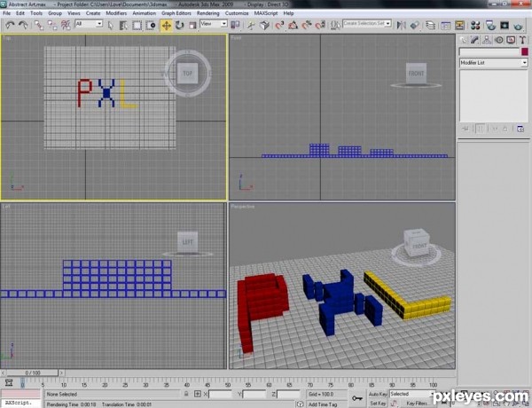Open the Select by Name dialog icon
532x408 pixels.
pos(123,25)
